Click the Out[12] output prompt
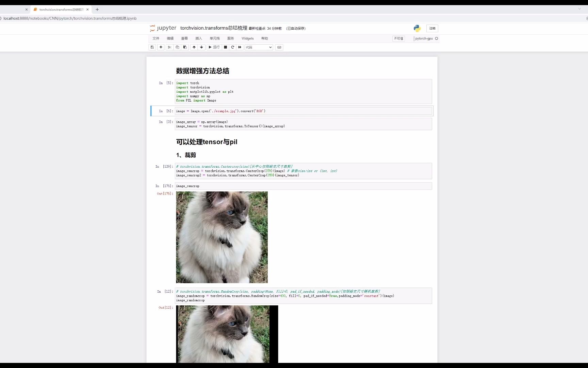Viewport: 588px width, 368px height. coord(166,307)
